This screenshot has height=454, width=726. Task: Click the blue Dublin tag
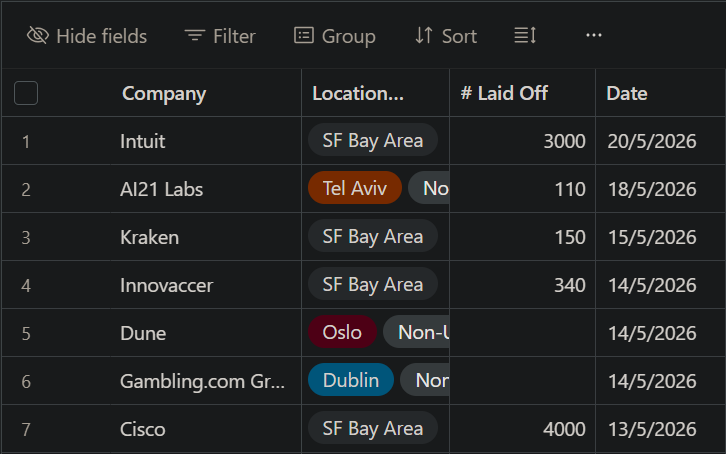[x=351, y=380]
